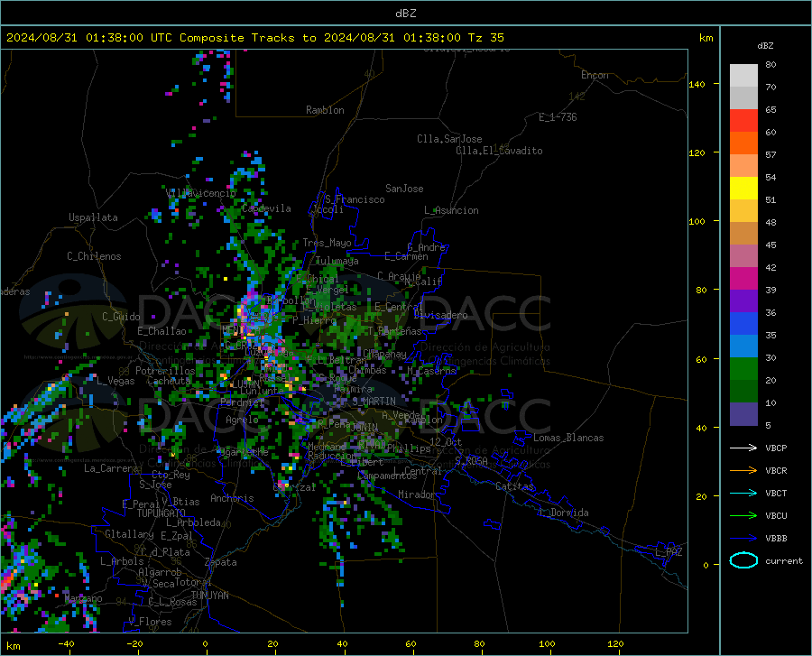Select the 'Clla.El_Cavadito' place label
812x656 pixels.
[x=499, y=151]
